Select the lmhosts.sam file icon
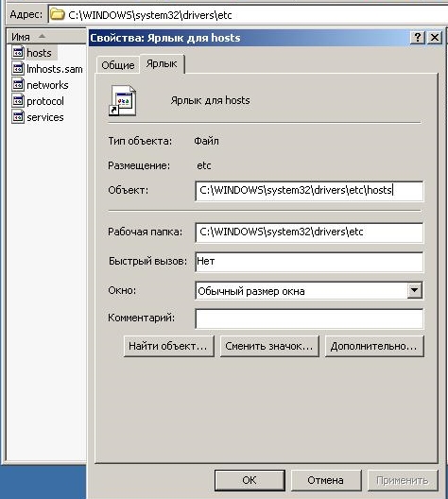 point(18,68)
